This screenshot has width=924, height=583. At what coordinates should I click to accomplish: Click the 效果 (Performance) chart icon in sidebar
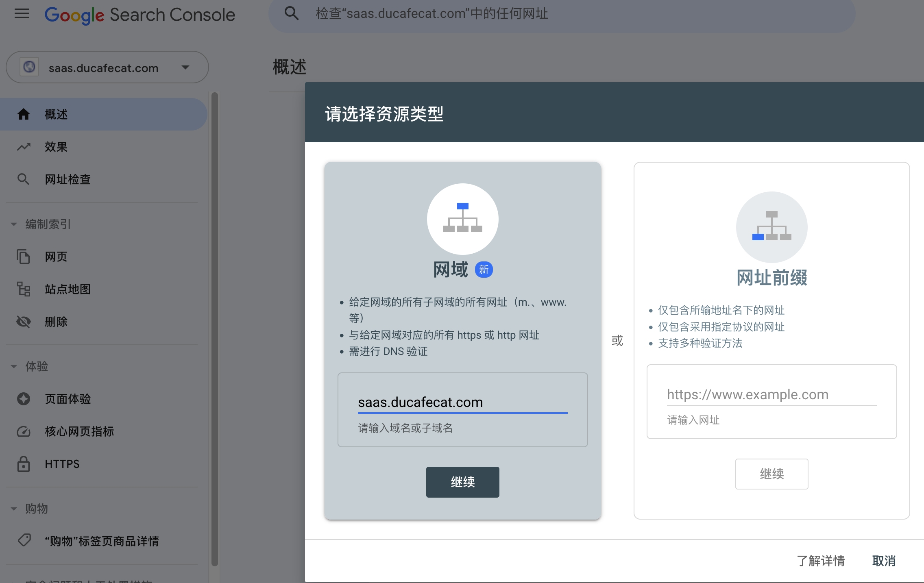[x=24, y=146]
